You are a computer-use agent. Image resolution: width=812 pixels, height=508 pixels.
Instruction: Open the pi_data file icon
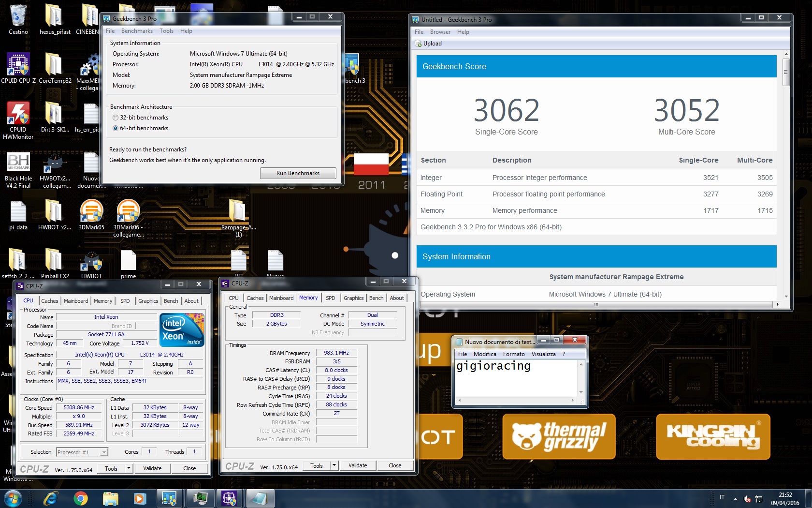pos(18,215)
